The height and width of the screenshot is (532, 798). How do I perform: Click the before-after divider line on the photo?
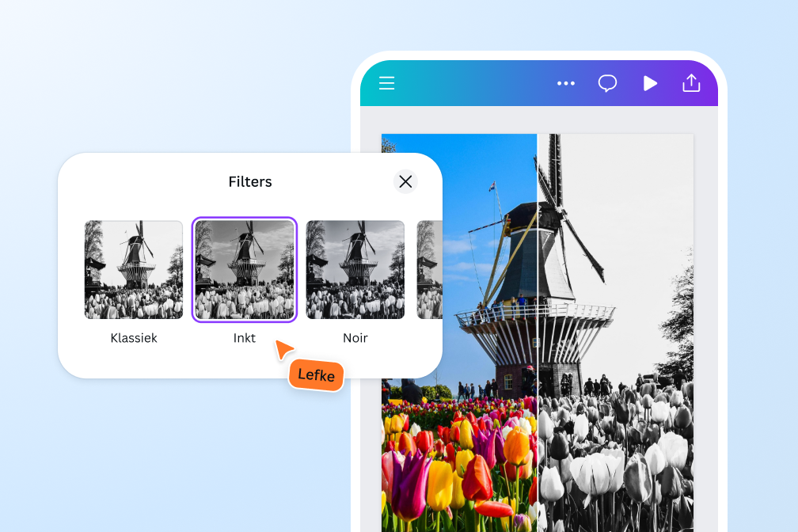538,333
